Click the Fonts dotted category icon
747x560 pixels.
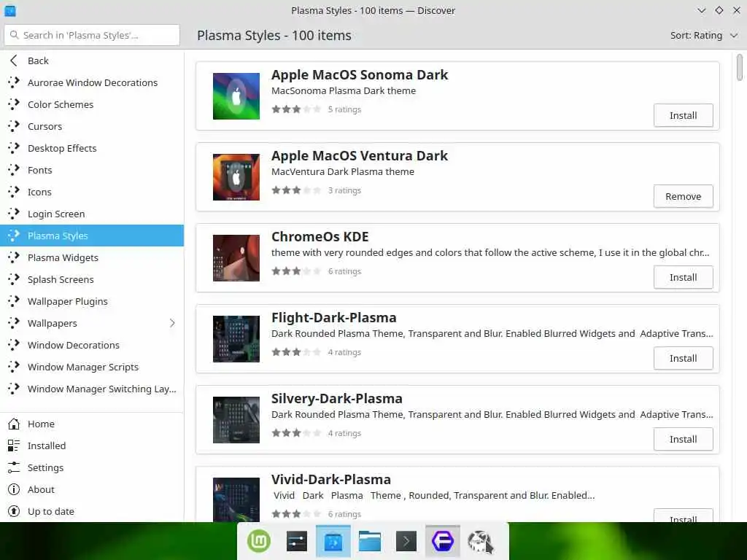tap(14, 170)
